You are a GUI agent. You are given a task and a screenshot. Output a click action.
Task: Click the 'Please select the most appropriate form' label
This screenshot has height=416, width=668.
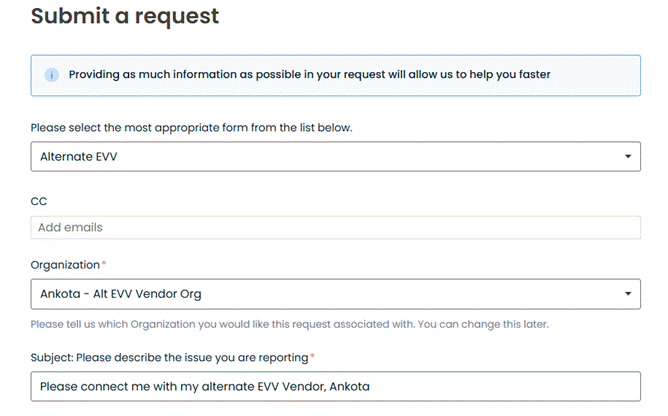[191, 128]
